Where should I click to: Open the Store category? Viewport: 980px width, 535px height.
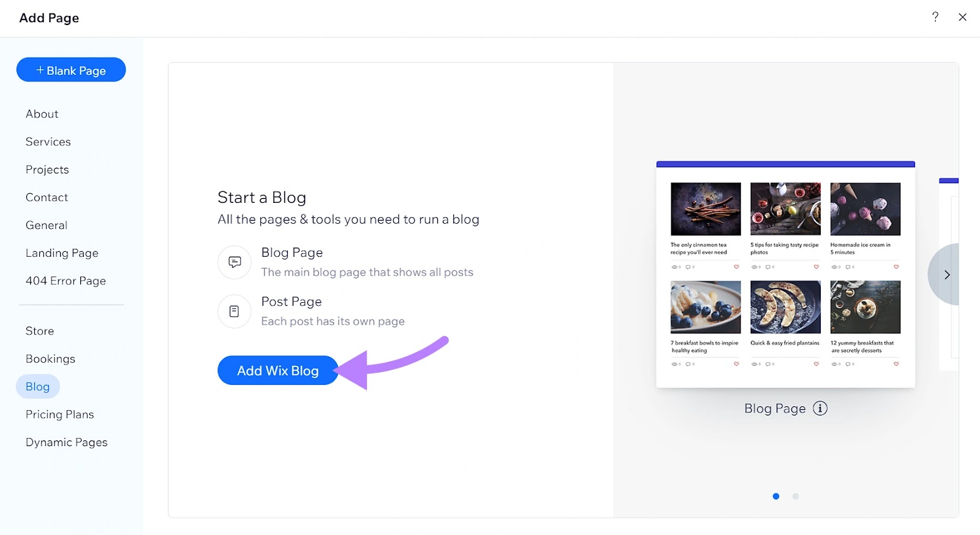coord(40,331)
